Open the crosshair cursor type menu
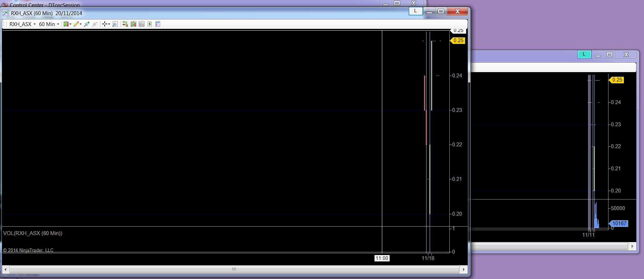Image resolution: width=644 pixels, height=279 pixels. pyautogui.click(x=106, y=24)
